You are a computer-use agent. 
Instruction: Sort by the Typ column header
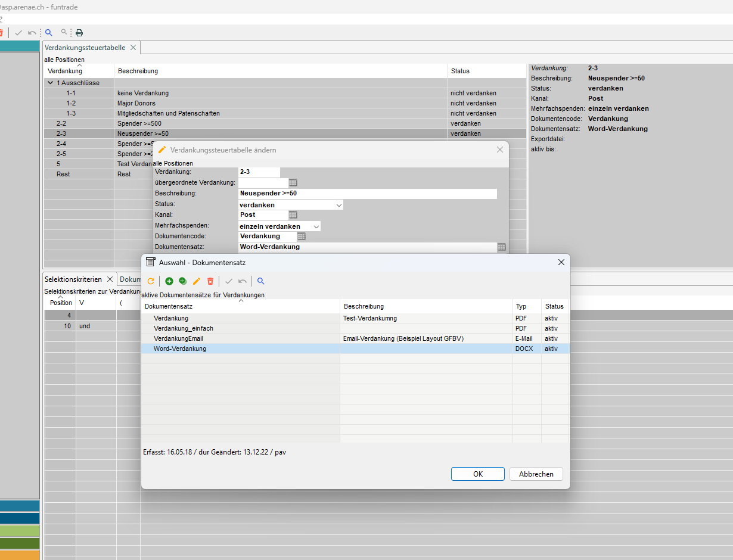(x=521, y=306)
